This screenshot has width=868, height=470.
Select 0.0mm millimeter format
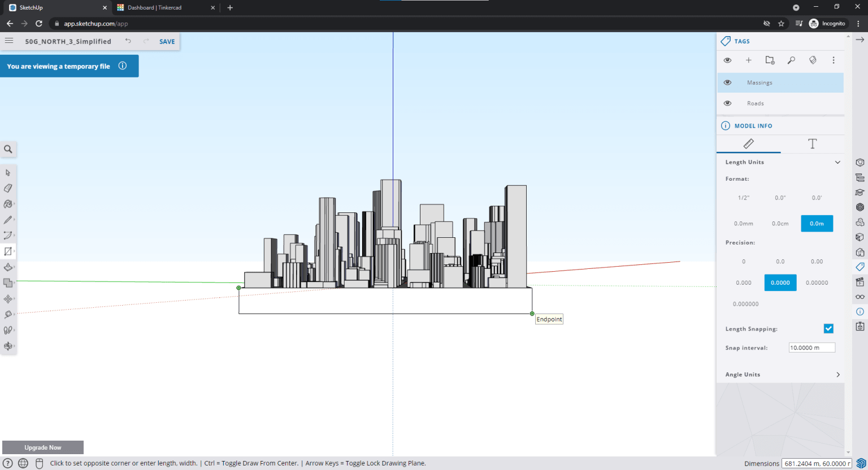744,224
